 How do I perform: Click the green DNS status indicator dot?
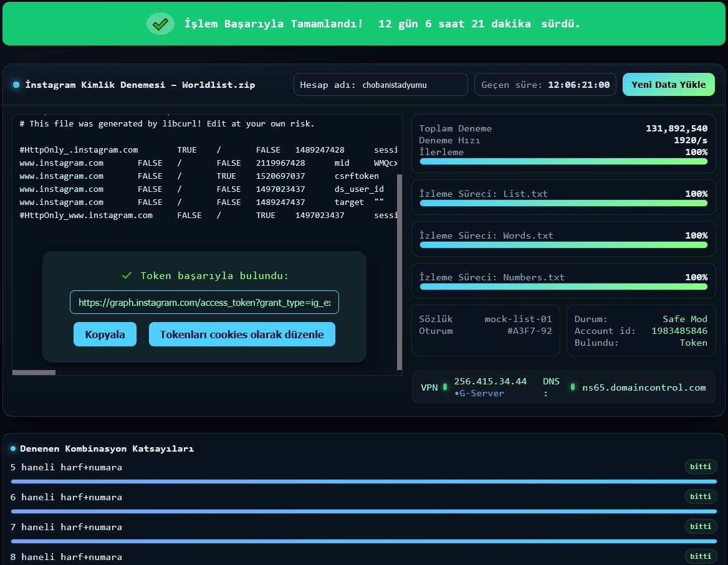pos(572,387)
